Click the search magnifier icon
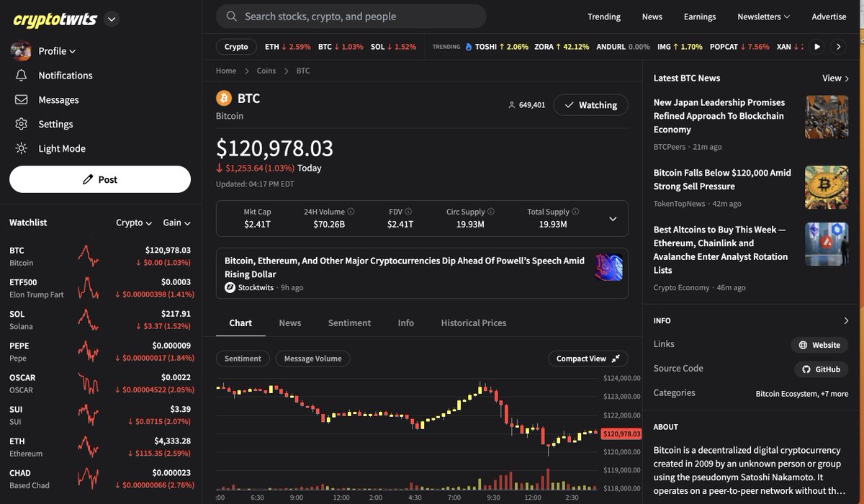This screenshot has height=504, width=864. [x=230, y=16]
